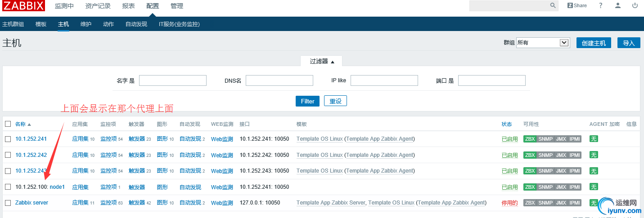Click the 端口 是 filter field
The width and height of the screenshot is (644, 218).
coord(492,80)
